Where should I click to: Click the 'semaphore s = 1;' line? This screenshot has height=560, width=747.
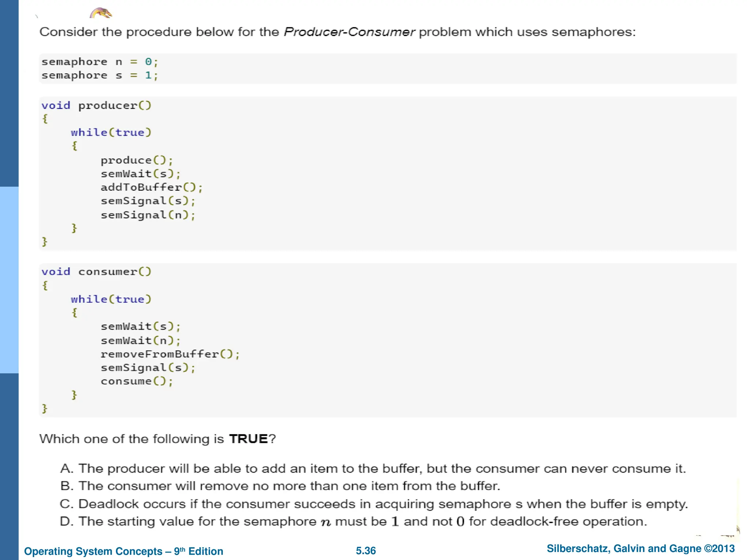click(100, 75)
